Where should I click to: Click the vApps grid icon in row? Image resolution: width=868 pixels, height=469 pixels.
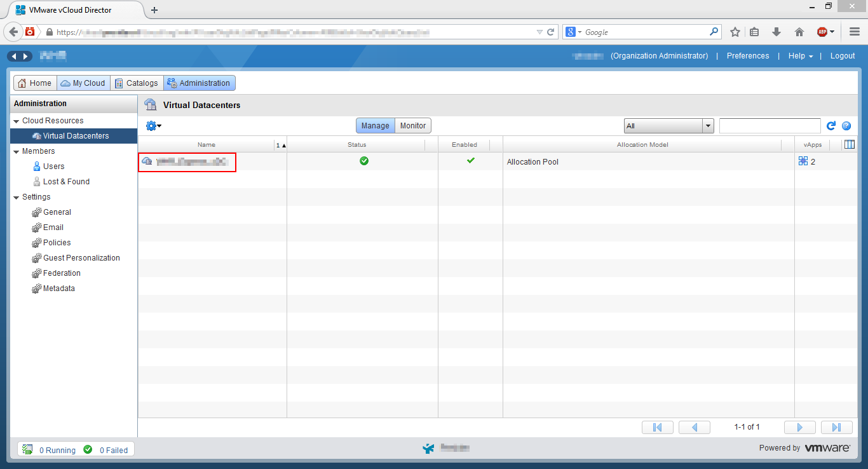click(x=803, y=161)
